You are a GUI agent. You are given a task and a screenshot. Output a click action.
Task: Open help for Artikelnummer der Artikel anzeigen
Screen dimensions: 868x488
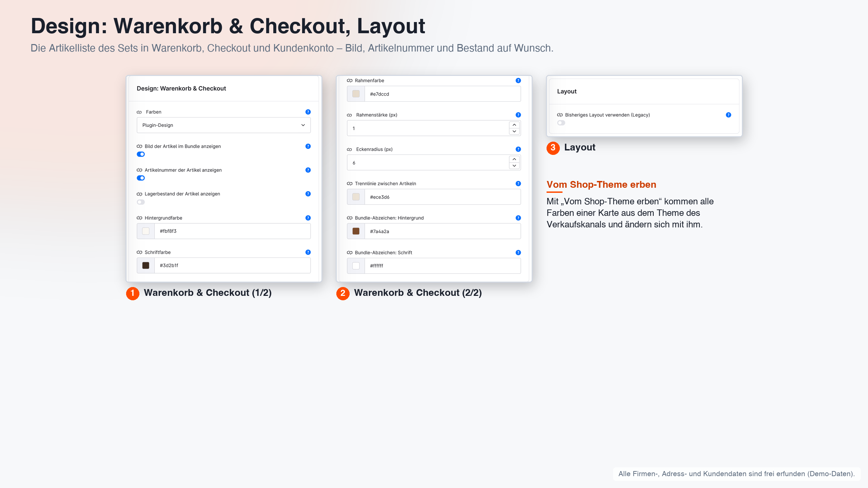tap(308, 170)
